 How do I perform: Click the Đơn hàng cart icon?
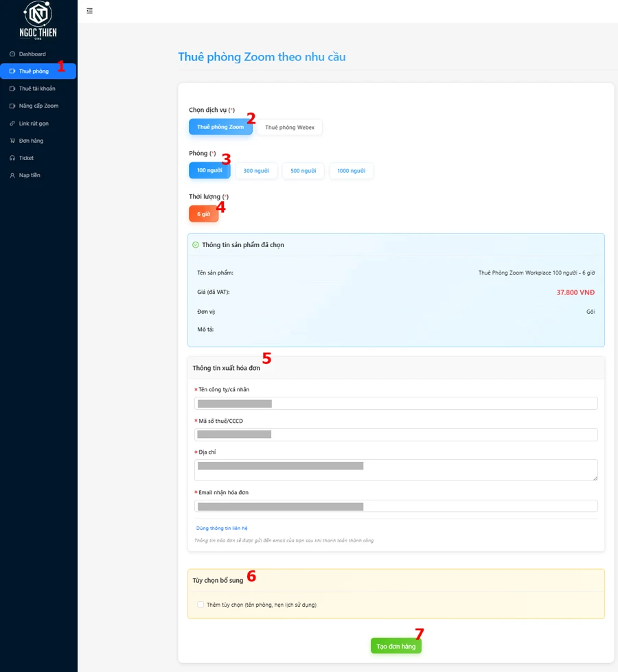point(12,141)
